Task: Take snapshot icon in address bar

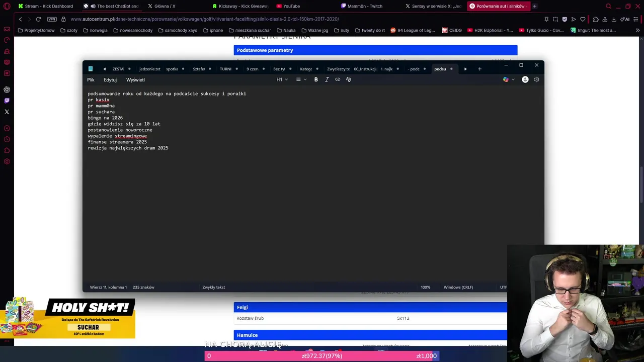Action: tap(555, 19)
